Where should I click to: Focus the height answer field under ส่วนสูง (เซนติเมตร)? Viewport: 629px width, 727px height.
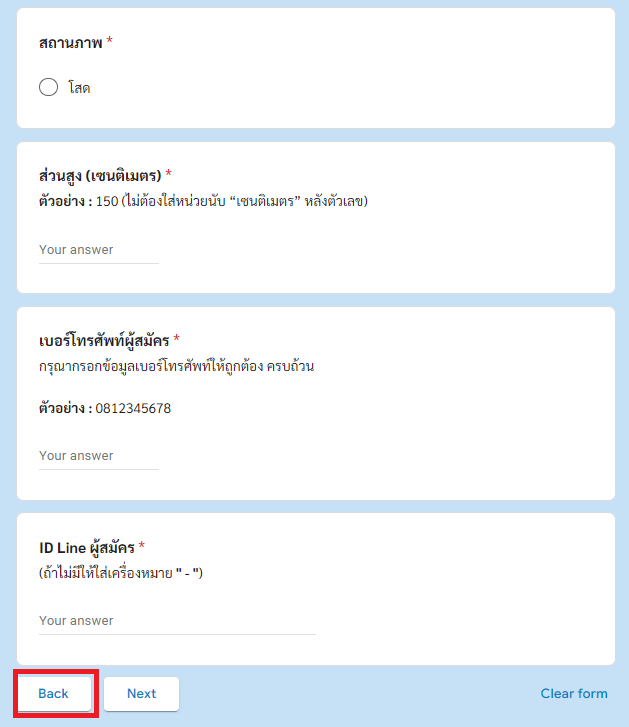point(99,250)
